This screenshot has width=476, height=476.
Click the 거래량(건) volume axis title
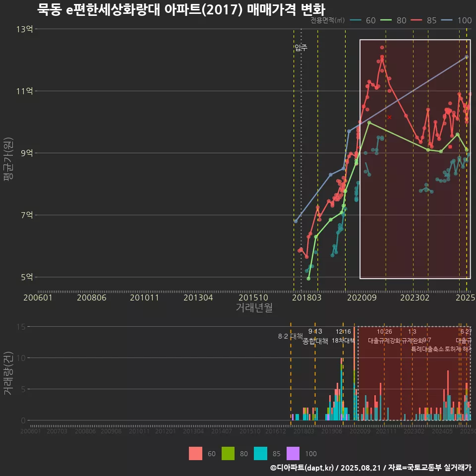(x=8, y=373)
